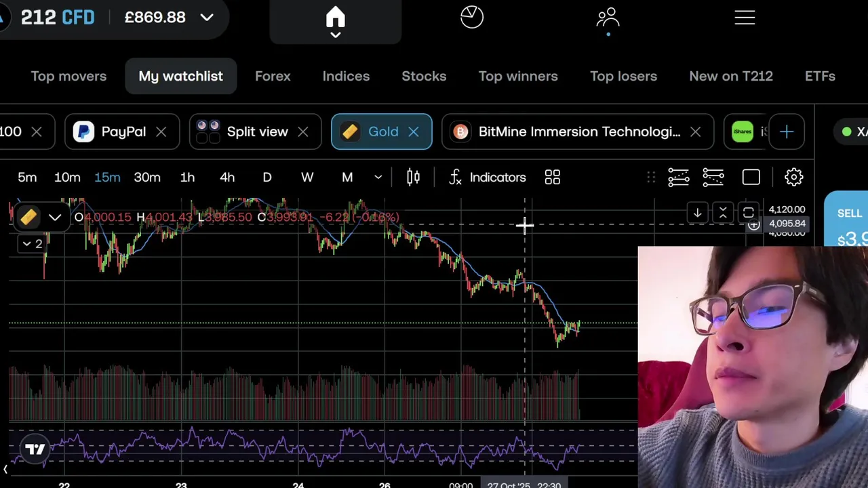Toggle the fullscreen square icon

[751, 178]
